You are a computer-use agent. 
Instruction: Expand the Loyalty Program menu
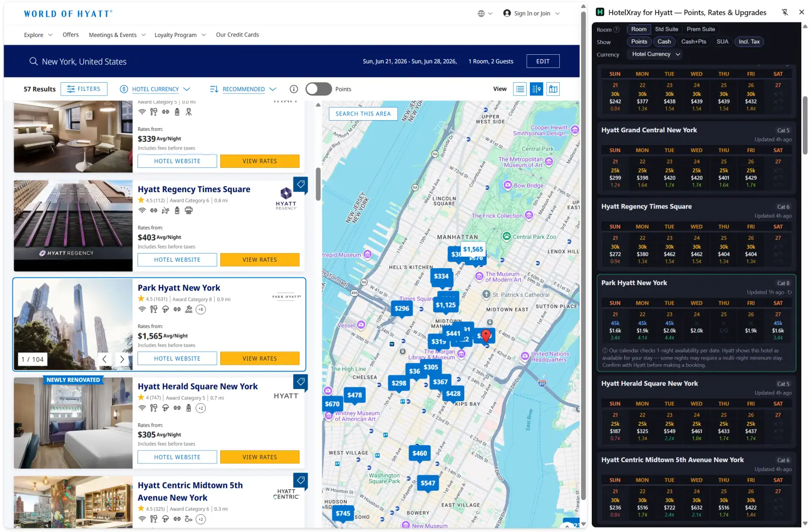(180, 35)
